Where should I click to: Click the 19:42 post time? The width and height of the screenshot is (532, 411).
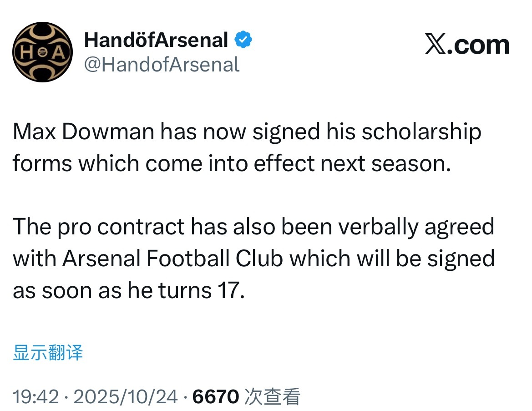(x=35, y=397)
